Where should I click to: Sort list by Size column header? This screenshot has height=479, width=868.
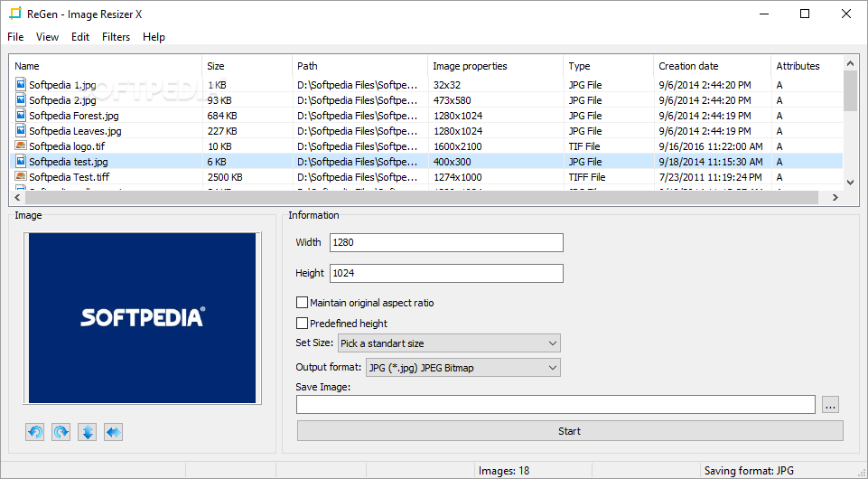(247, 66)
